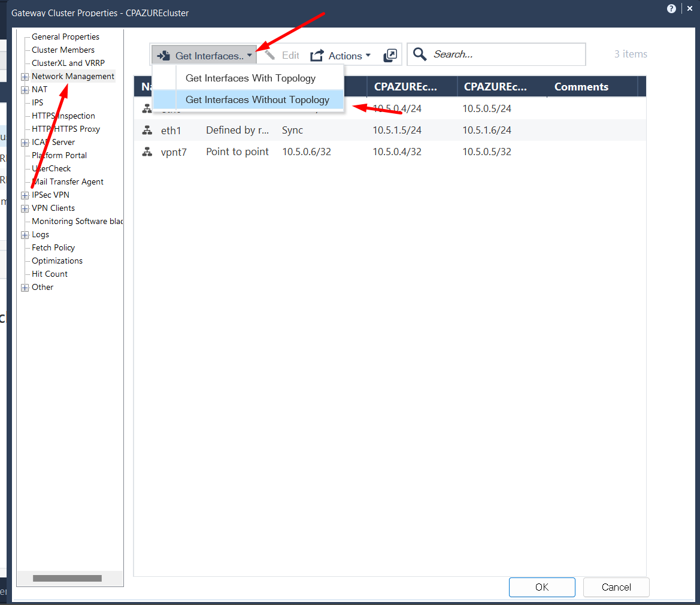Click the Get Interfaces toolbar icon

tap(163, 55)
